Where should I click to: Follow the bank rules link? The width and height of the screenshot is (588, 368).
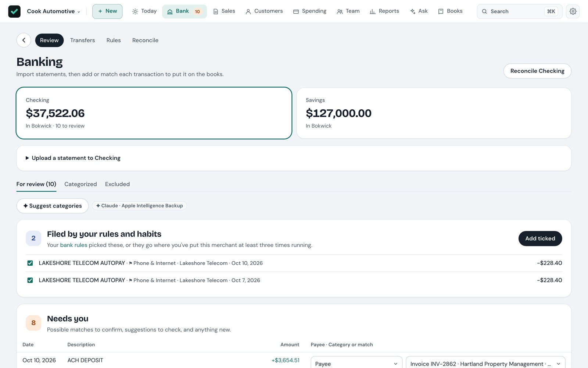73,245
